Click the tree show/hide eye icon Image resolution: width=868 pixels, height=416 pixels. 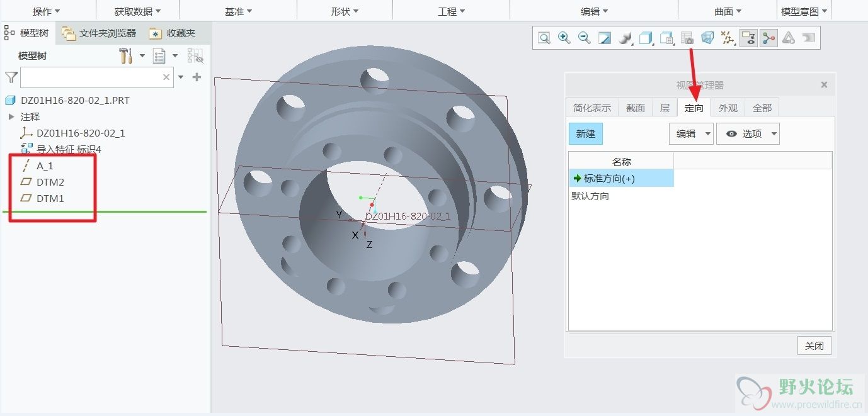point(195,56)
